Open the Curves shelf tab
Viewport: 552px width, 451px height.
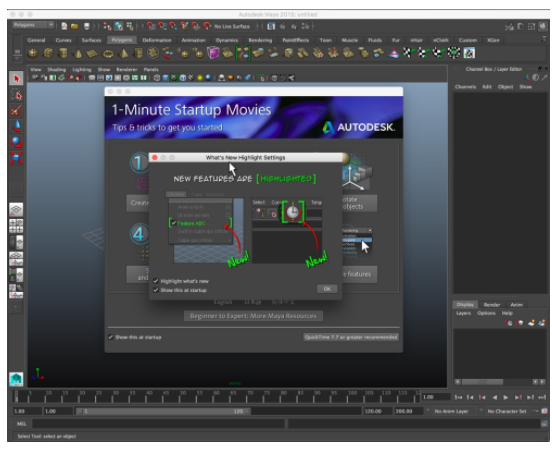tap(63, 40)
